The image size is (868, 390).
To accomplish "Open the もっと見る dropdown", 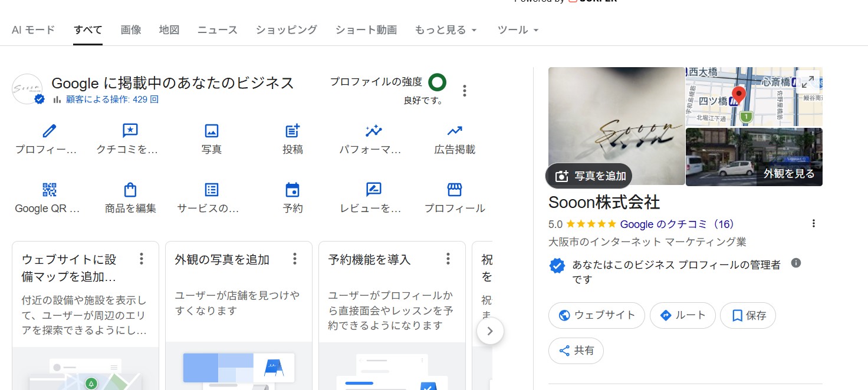I will coord(445,29).
